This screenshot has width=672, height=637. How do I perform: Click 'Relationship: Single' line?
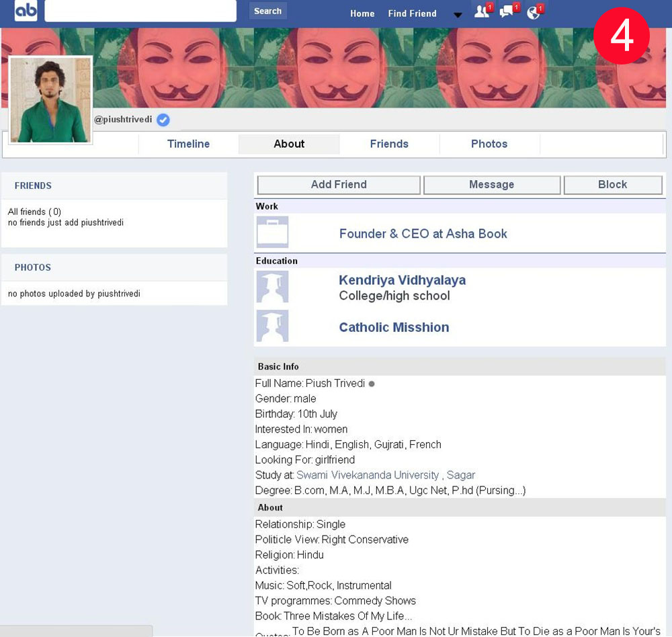point(300,524)
